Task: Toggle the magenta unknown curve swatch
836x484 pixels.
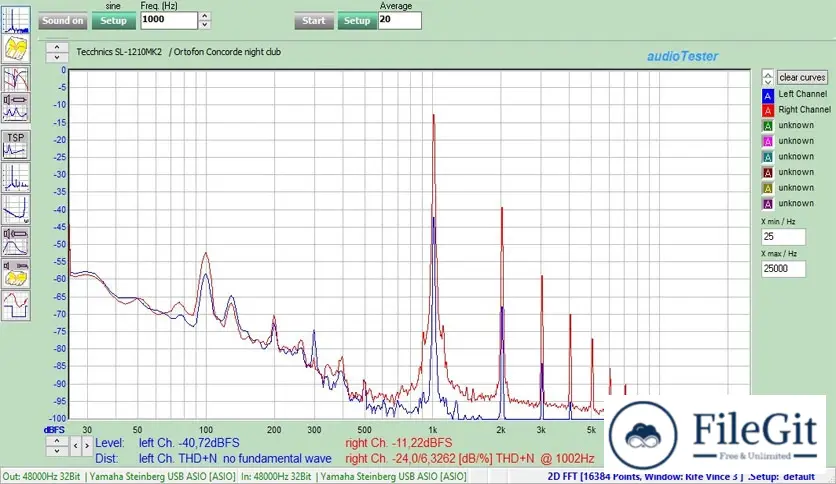Action: point(768,141)
